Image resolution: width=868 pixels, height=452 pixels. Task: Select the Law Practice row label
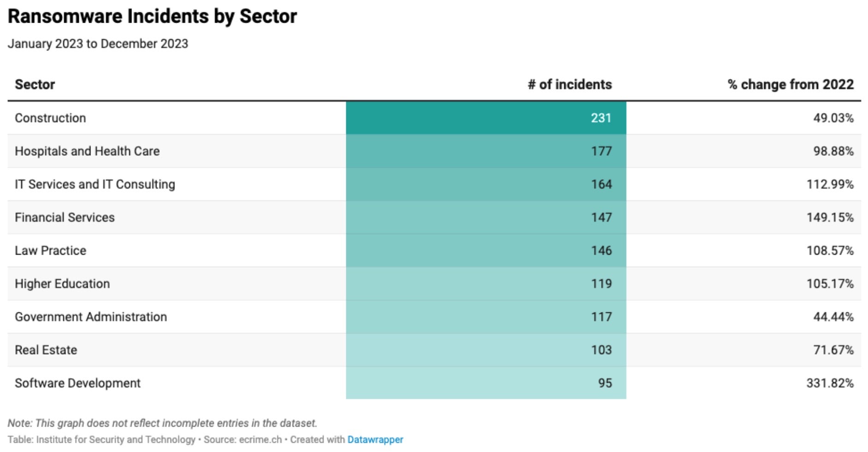pyautogui.click(x=50, y=250)
